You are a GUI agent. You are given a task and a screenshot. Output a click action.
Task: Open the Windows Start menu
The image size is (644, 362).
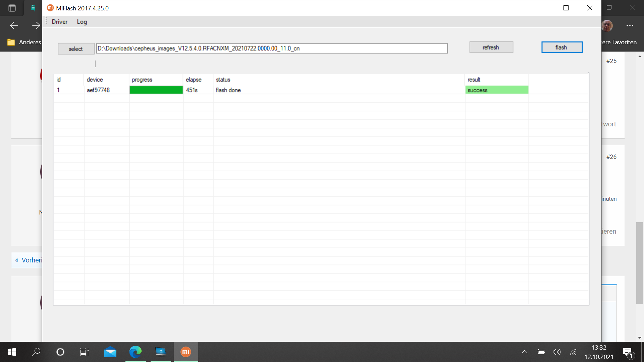(x=12, y=352)
